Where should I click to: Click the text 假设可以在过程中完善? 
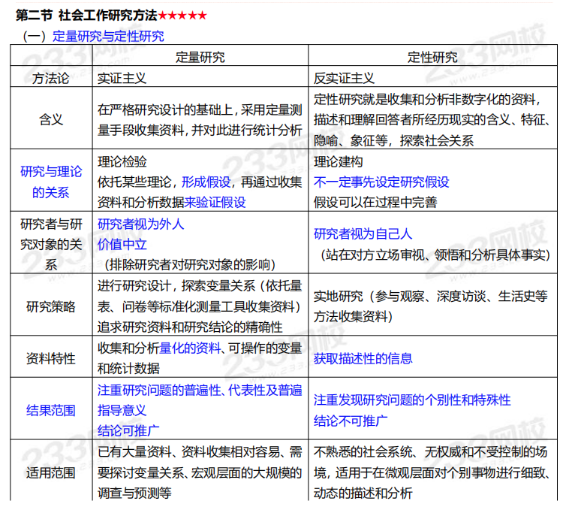[375, 202]
